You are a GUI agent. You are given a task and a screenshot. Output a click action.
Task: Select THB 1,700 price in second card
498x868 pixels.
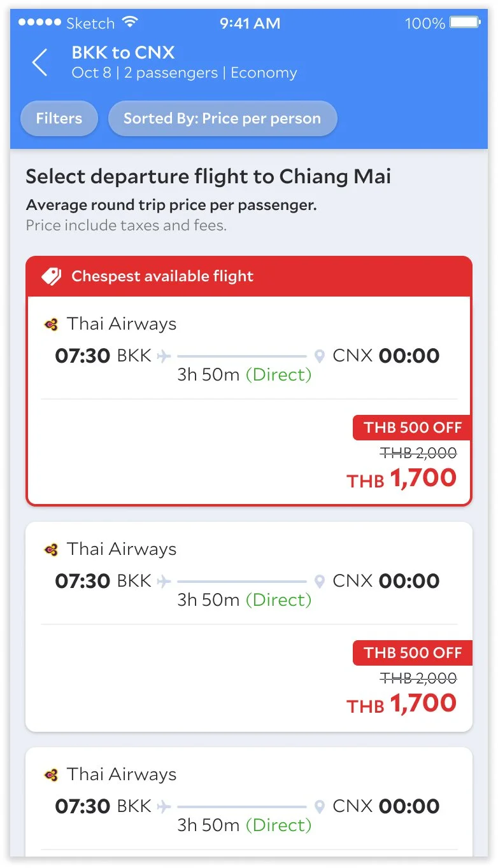(402, 704)
